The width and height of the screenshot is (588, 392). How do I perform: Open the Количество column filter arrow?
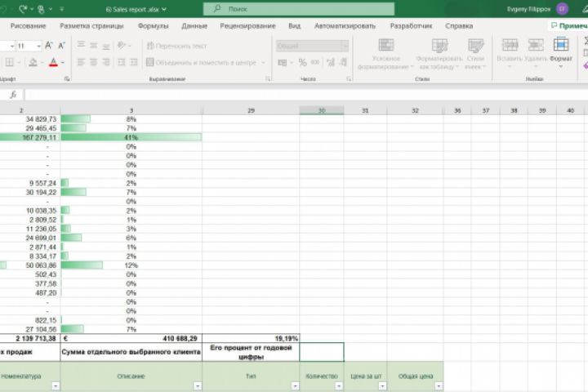pos(339,385)
